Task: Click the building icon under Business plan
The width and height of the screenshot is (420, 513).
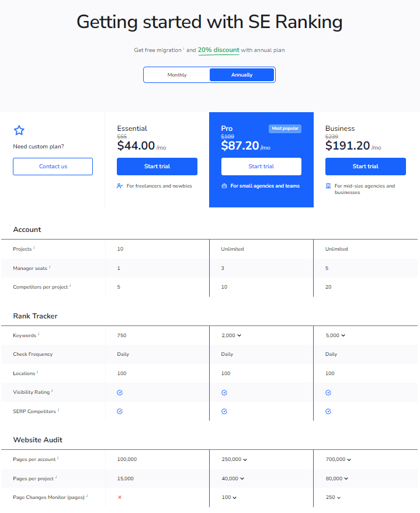Action: [328, 186]
